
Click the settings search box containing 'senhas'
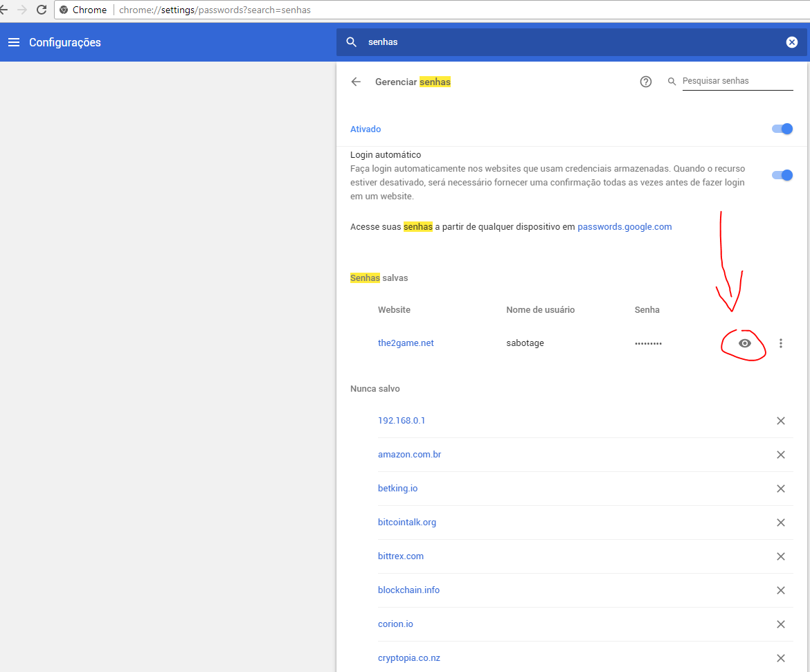click(x=571, y=42)
